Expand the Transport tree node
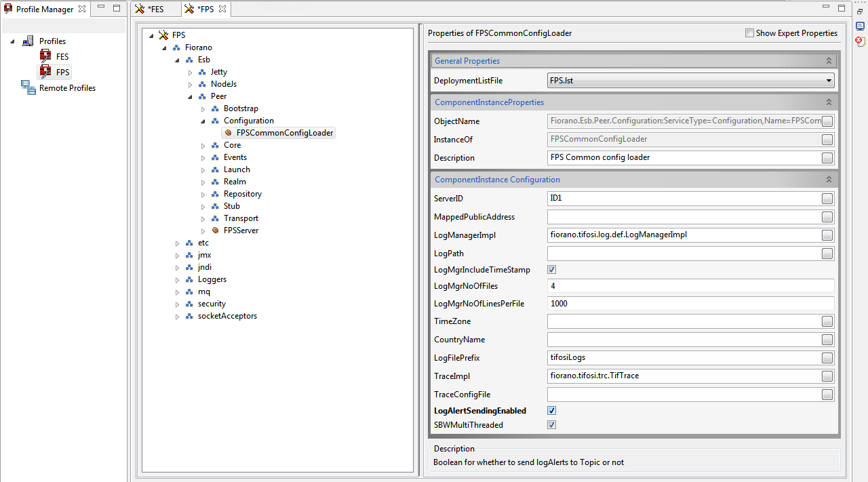This screenshot has height=482, width=868. coord(203,218)
